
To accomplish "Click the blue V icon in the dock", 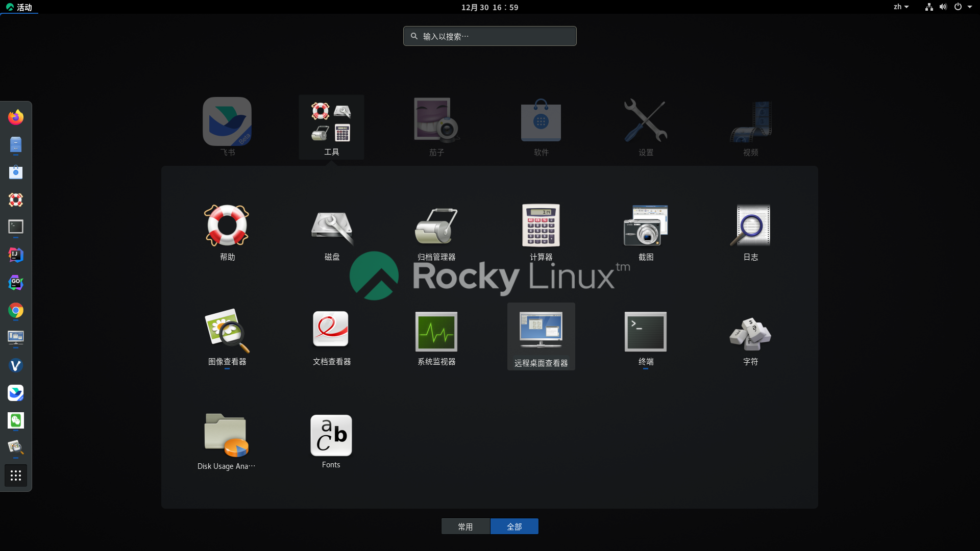I will coord(16,365).
